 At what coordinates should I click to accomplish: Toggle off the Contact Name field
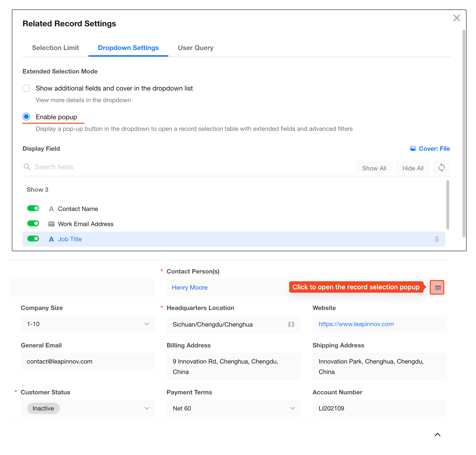[33, 208]
